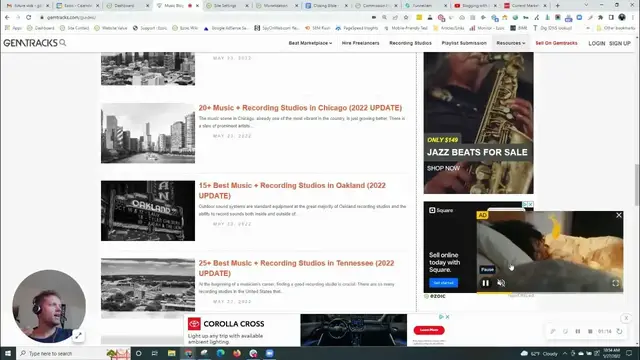
Task: Click the Jazz Beats For Sale banner
Action: click(478, 123)
